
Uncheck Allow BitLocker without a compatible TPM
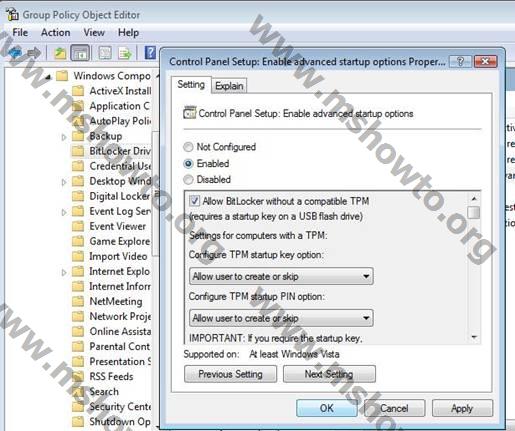point(194,201)
